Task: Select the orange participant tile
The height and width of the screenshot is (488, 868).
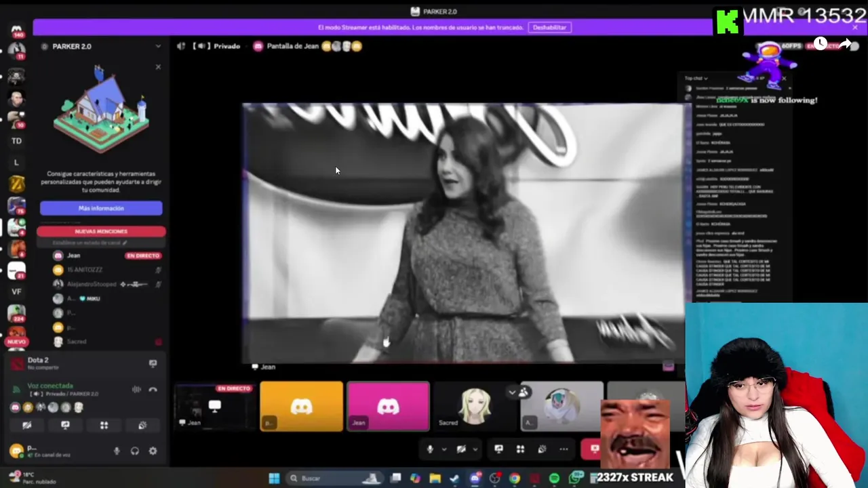Action: [301, 406]
